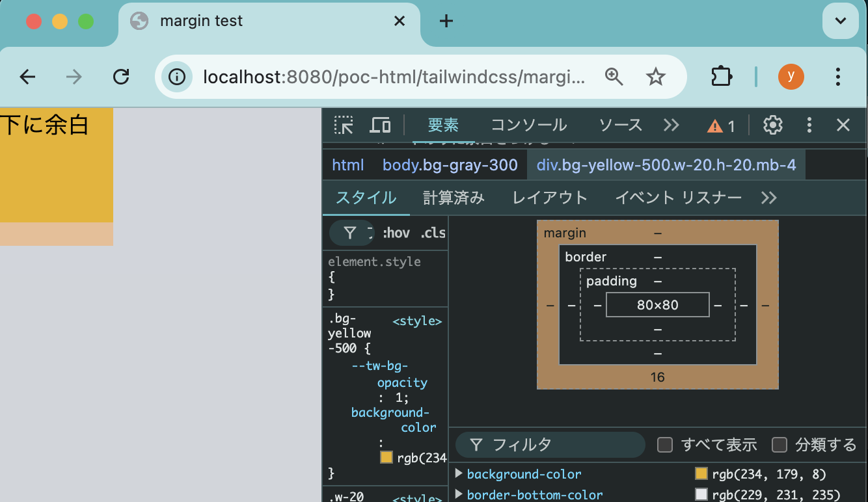Expand the border-bottom-color property details

(x=459, y=495)
